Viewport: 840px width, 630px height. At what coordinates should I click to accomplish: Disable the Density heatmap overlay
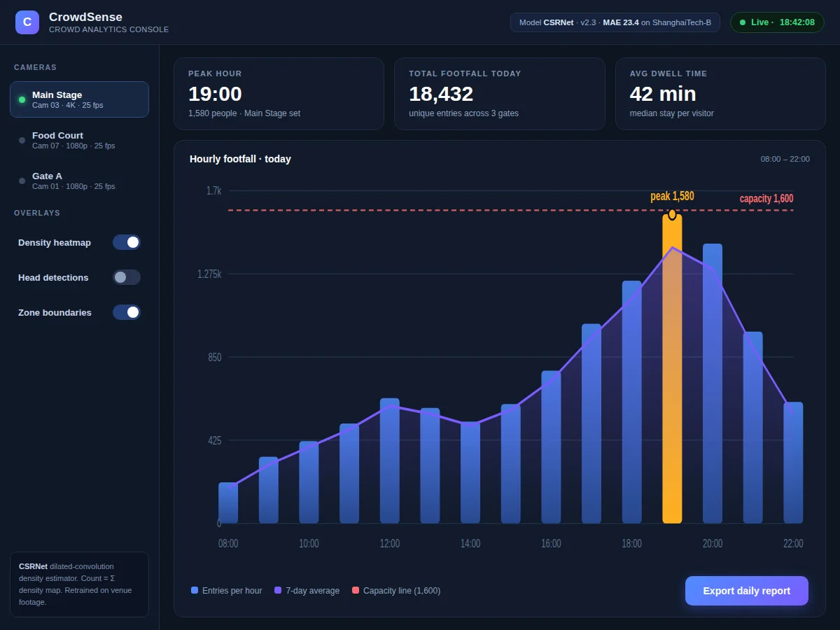tap(127, 242)
